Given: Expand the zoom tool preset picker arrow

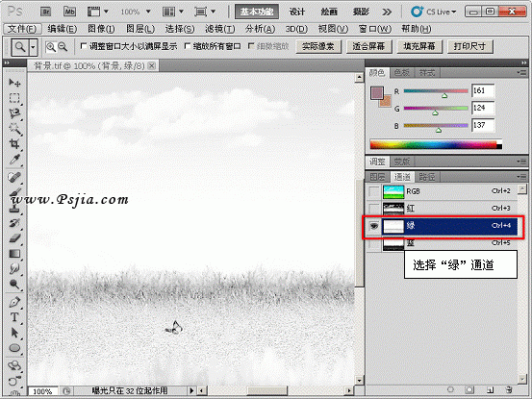Looking at the screenshot, I should click(33, 47).
